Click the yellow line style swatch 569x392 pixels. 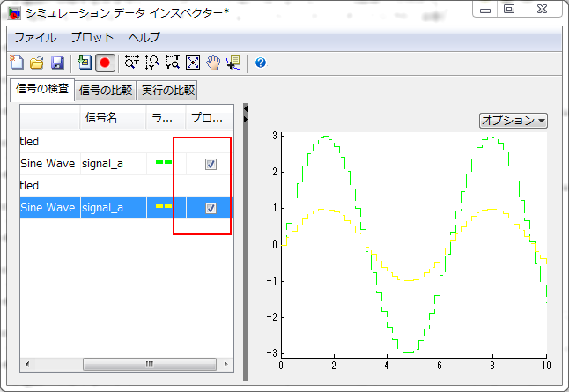coord(164,207)
